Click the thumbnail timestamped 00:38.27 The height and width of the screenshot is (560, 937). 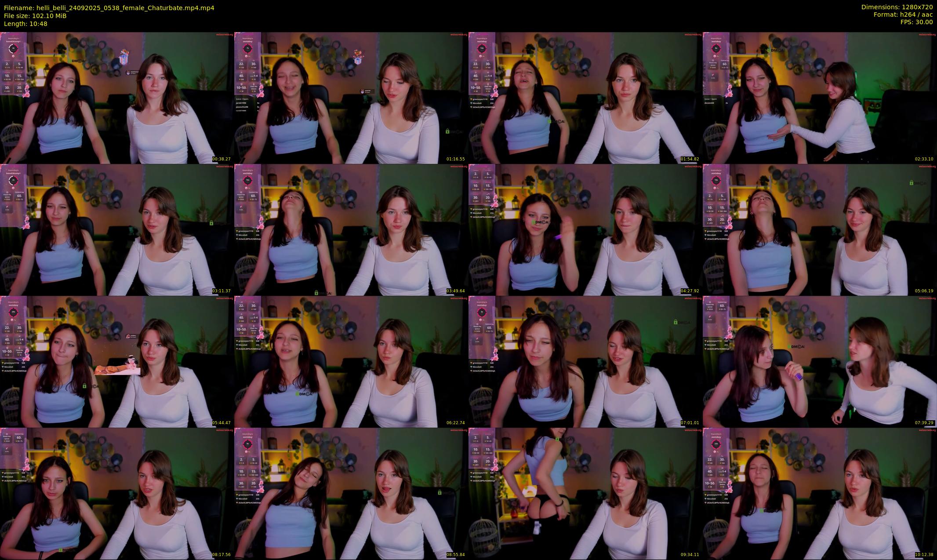pyautogui.click(x=117, y=98)
